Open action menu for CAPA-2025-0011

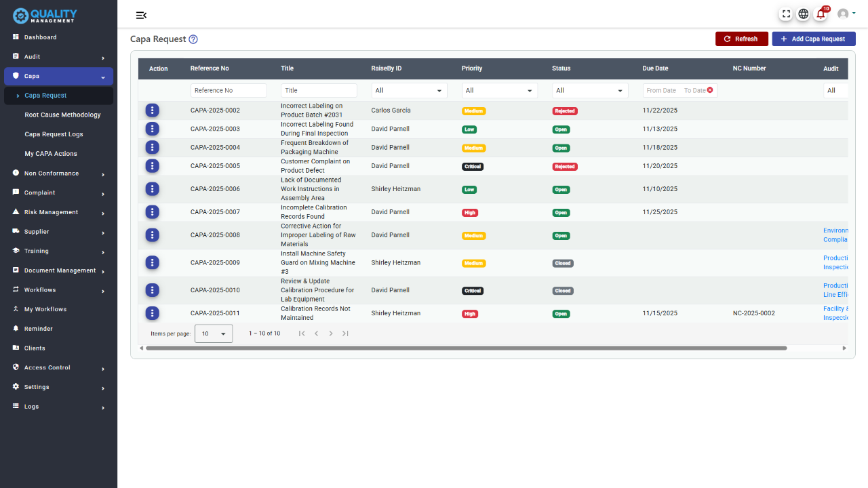[153, 313]
